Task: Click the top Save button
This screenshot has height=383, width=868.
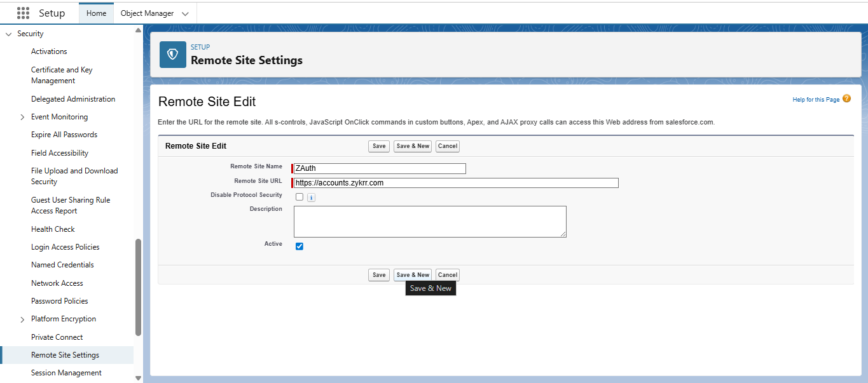Action: (379, 146)
